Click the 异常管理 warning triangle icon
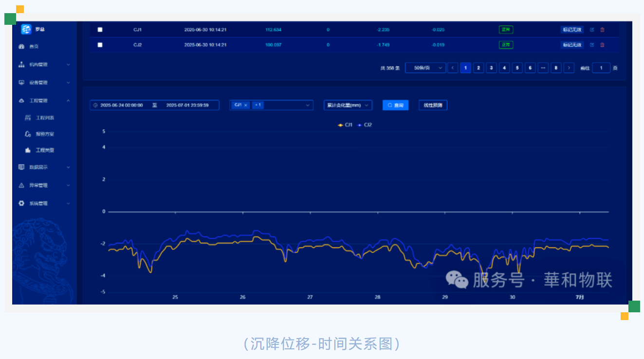Viewport: 644px width, 359px height. pyautogui.click(x=21, y=185)
